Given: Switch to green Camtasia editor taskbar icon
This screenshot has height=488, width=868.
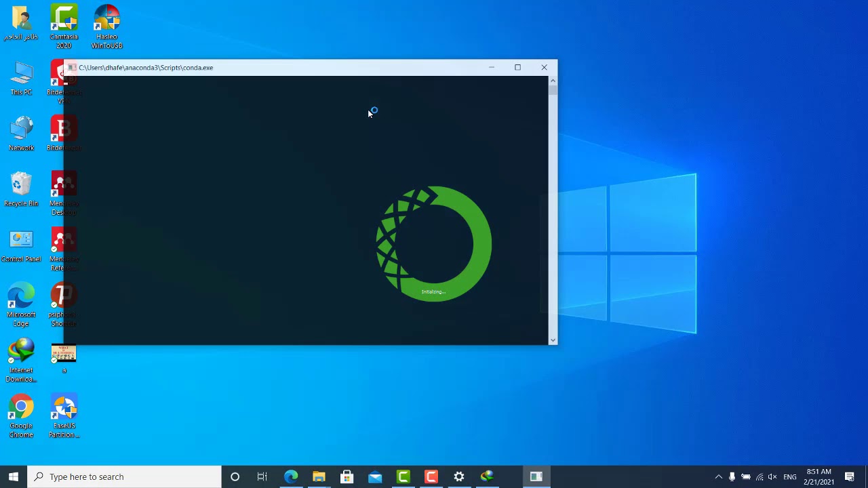Looking at the screenshot, I should tap(403, 476).
